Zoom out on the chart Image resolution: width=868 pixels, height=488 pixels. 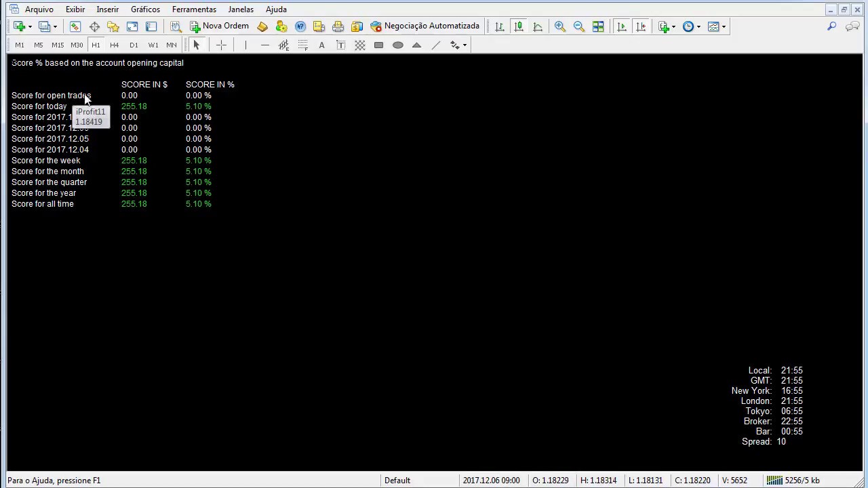click(579, 26)
